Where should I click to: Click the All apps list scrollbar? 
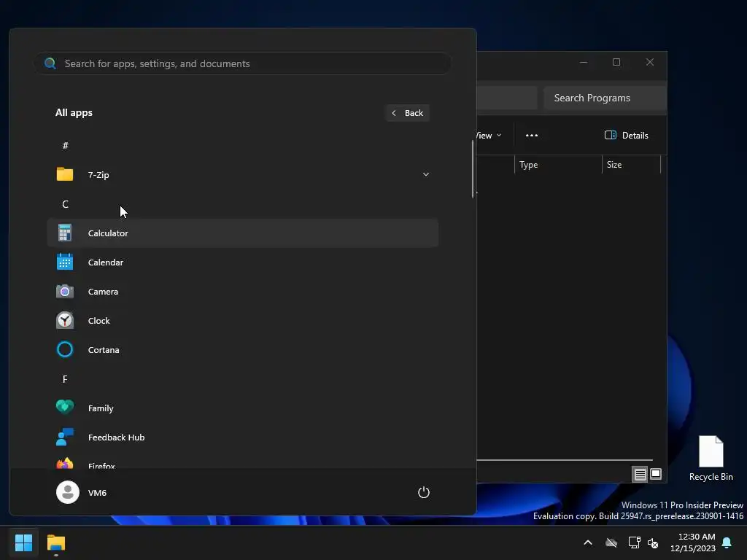tap(473, 168)
